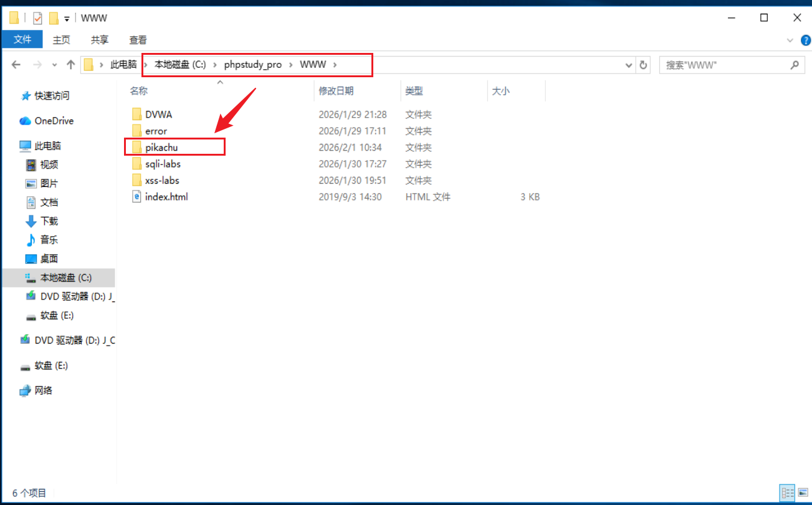The image size is (812, 505).
Task: Switch to the 共享 ribbon tab
Action: (100, 40)
